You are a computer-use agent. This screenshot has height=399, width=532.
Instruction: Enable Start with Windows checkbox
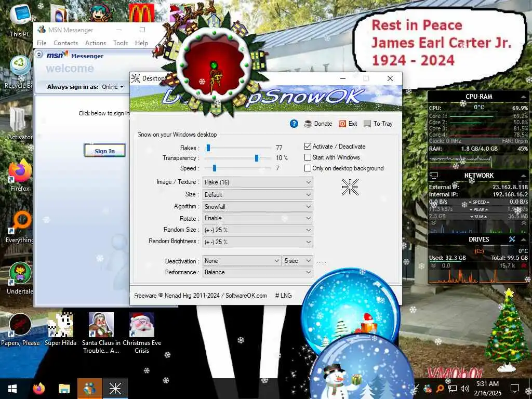[x=308, y=157]
